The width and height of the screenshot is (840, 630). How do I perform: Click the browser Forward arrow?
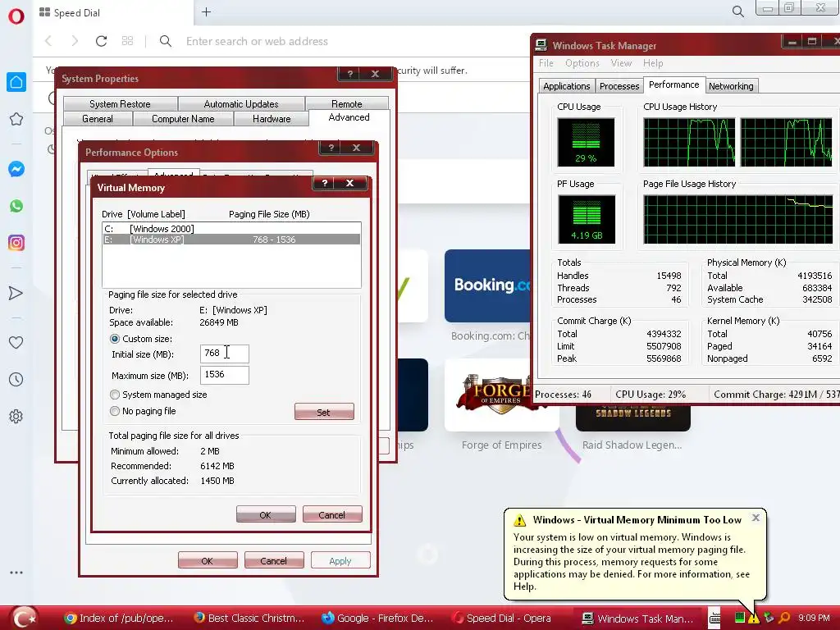tap(75, 41)
